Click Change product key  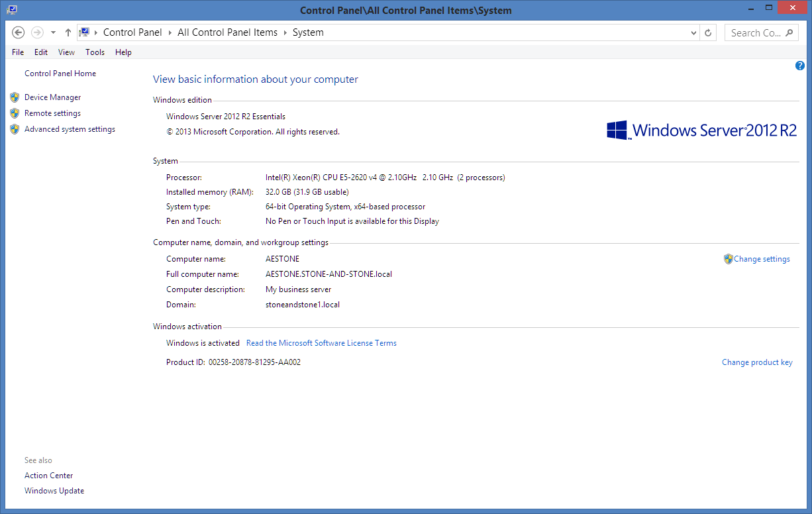click(757, 362)
